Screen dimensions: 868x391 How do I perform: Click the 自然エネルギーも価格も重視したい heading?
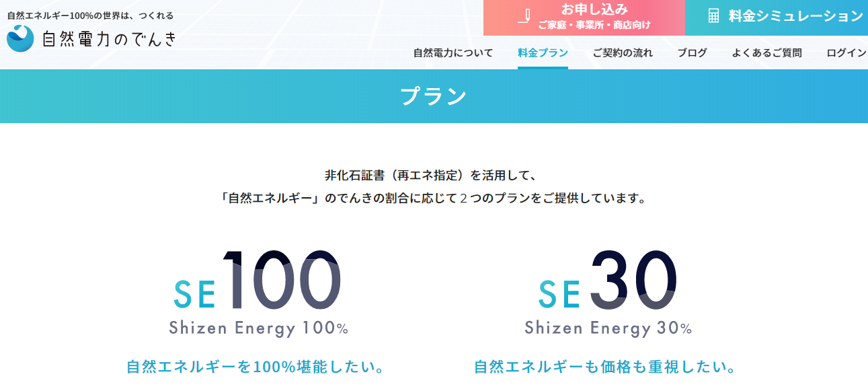[x=605, y=367]
